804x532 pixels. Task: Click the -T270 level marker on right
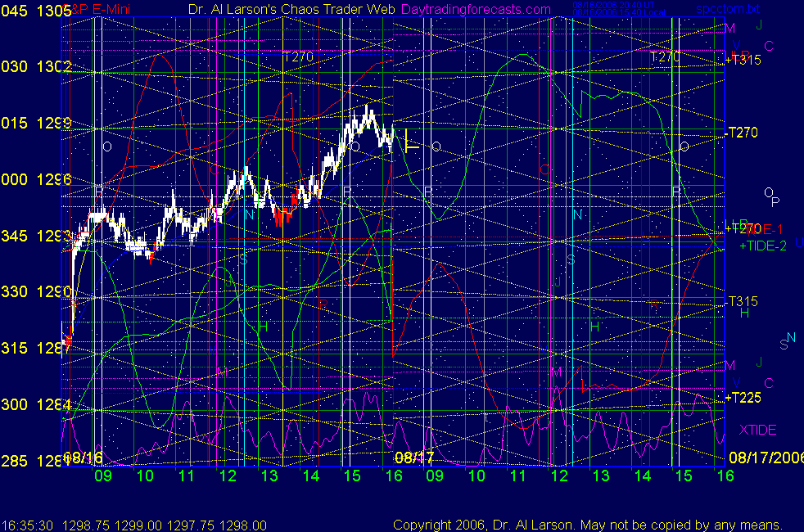[x=743, y=133]
